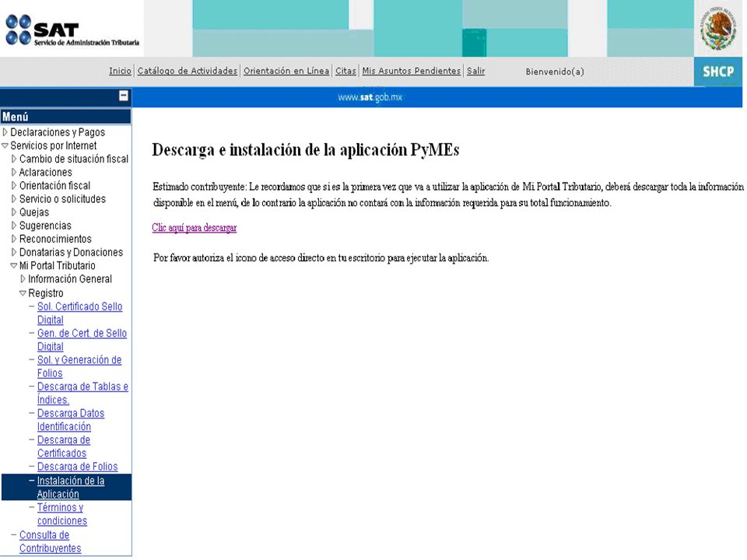Image resolution: width=747 pixels, height=560 pixels.
Task: Click the 'Aclaraciones' tree label
Action: [x=46, y=172]
